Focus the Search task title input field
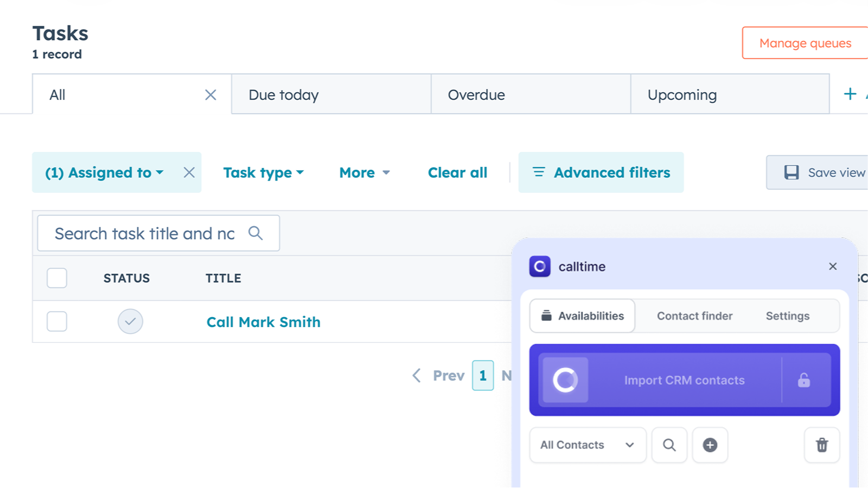The height and width of the screenshot is (488, 868). [x=144, y=234]
